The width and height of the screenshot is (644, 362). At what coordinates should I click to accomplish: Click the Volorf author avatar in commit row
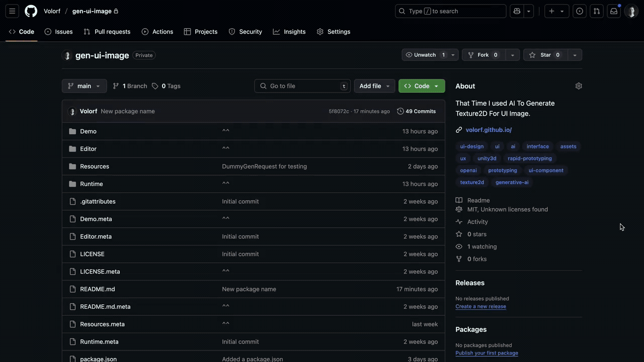coord(72,111)
